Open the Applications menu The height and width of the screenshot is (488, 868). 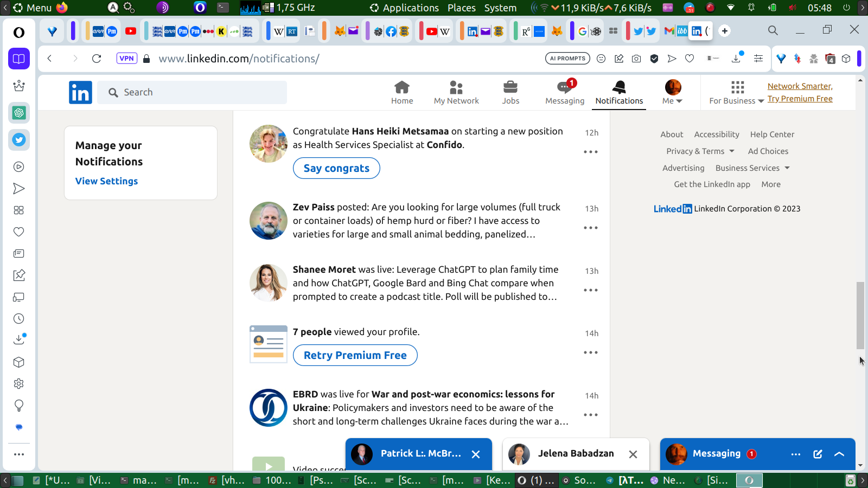tap(405, 8)
